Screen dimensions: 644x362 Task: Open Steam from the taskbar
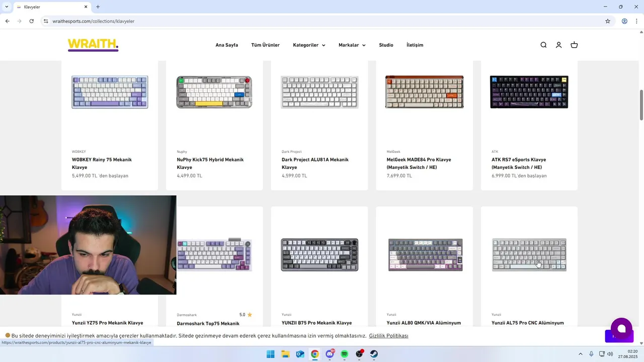(374, 354)
